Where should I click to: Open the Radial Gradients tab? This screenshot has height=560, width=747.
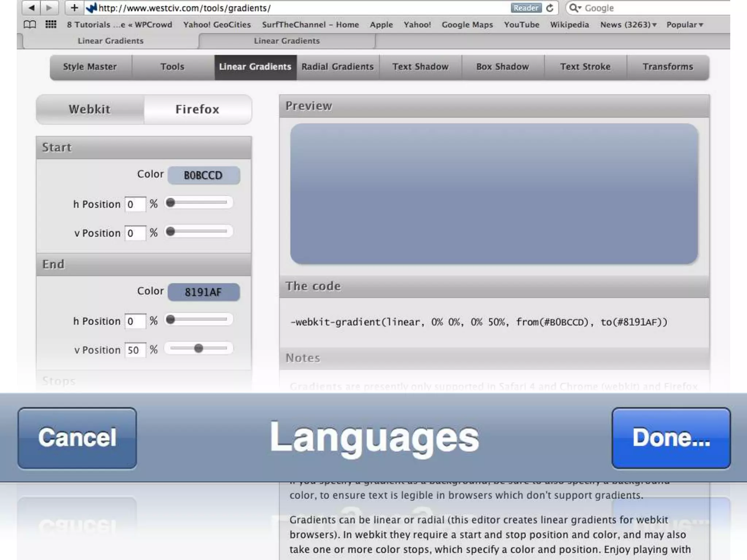337,67
